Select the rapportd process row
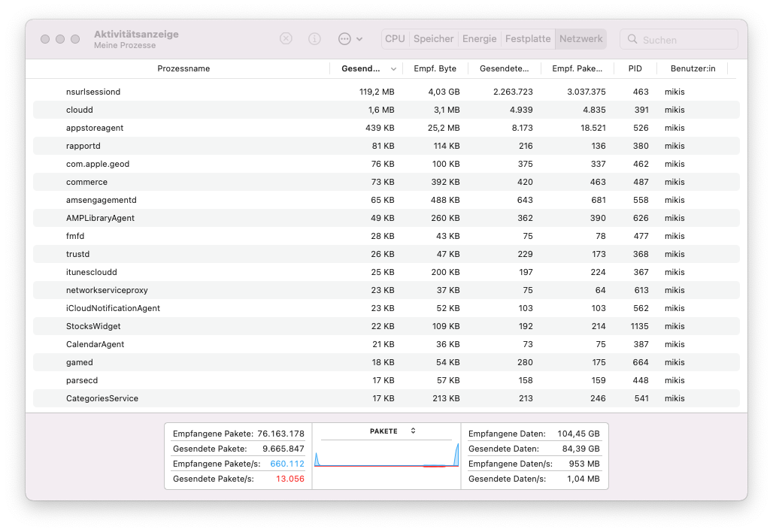The image size is (773, 532). click(386, 146)
